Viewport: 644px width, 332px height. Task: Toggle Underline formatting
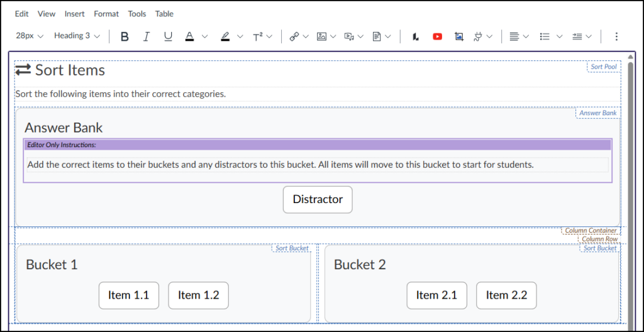(x=168, y=36)
